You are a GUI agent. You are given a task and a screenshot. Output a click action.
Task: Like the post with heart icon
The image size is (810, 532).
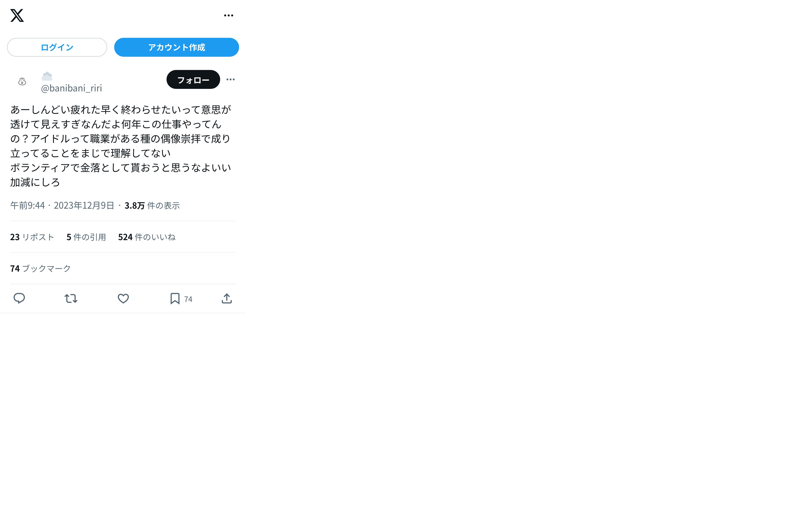click(123, 299)
